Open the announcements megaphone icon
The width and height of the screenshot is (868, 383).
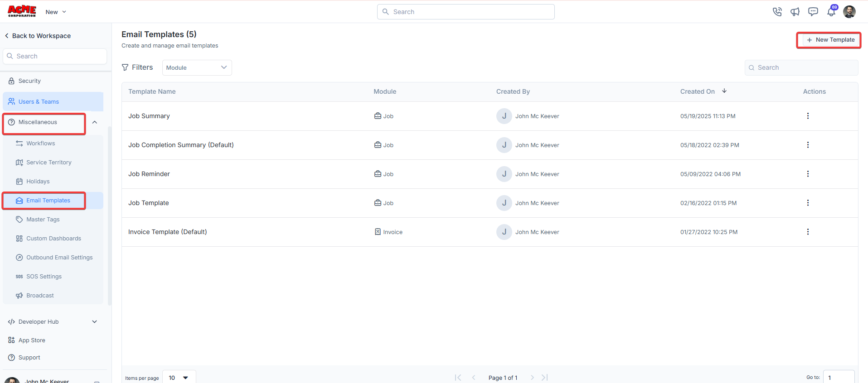click(x=795, y=12)
